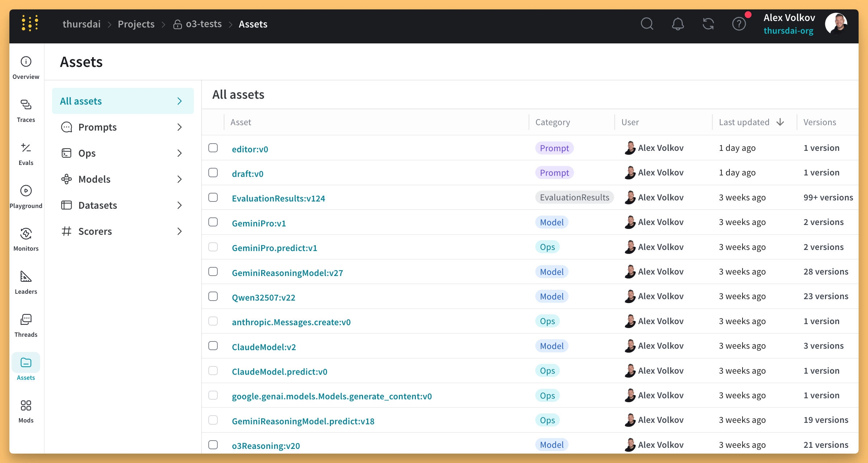Check the GeminiPro:v1 row checkbox
Image resolution: width=868 pixels, height=463 pixels.
tap(213, 222)
